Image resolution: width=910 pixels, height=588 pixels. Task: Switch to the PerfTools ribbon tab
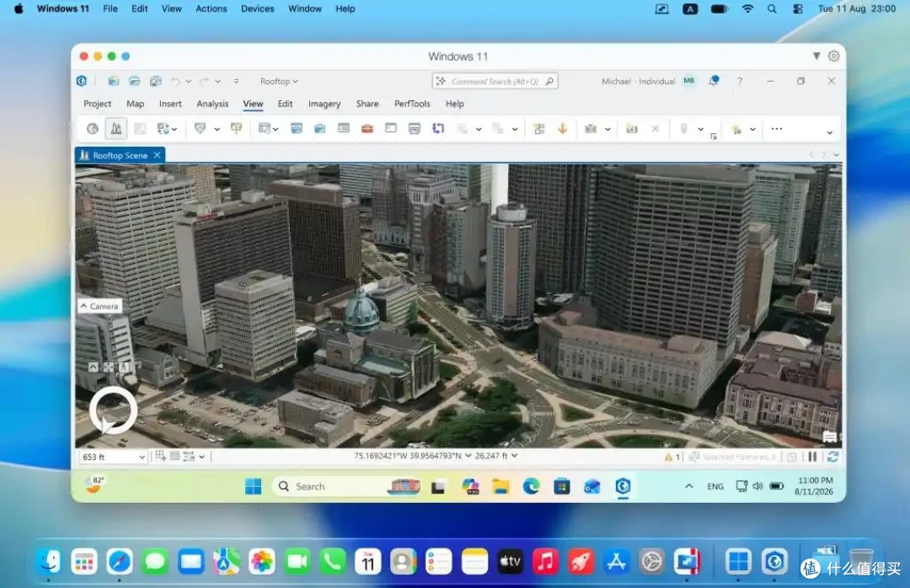(x=412, y=104)
